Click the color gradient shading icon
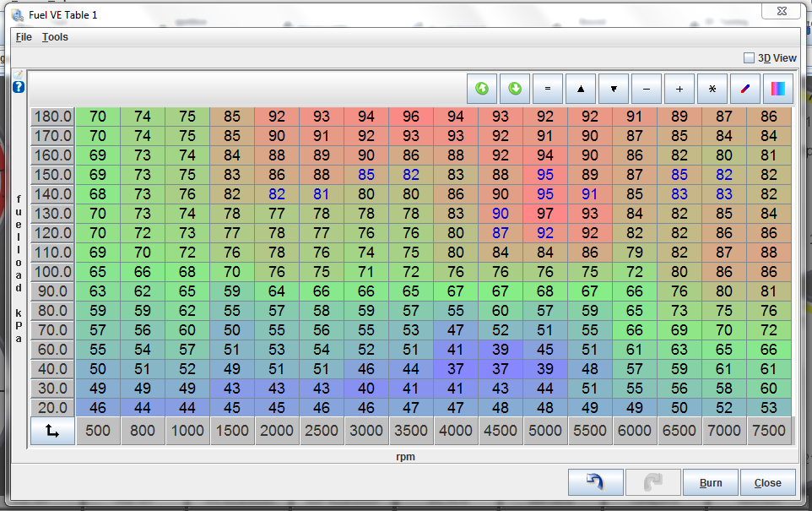The image size is (812, 511). pyautogui.click(x=778, y=89)
